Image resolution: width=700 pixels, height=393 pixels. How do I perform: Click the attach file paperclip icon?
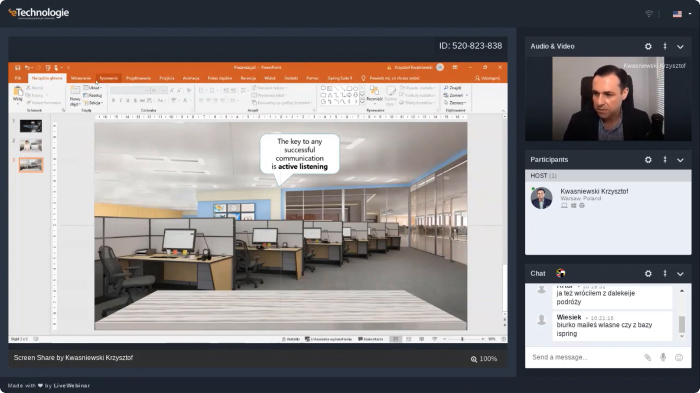click(x=647, y=357)
